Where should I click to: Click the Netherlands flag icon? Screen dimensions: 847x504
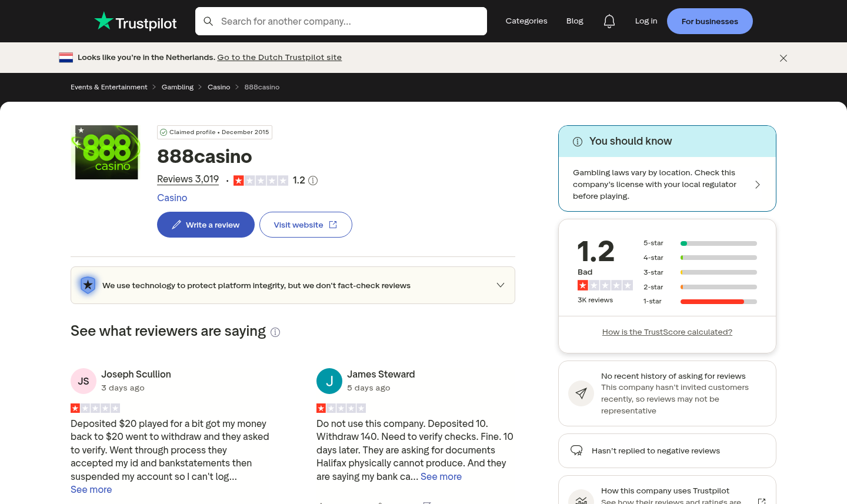[66, 58]
